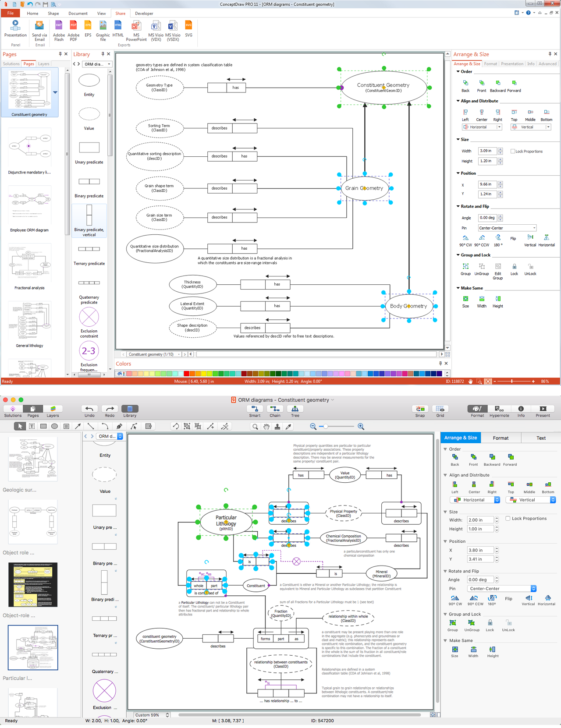Export diagram as SVG

pyautogui.click(x=188, y=29)
